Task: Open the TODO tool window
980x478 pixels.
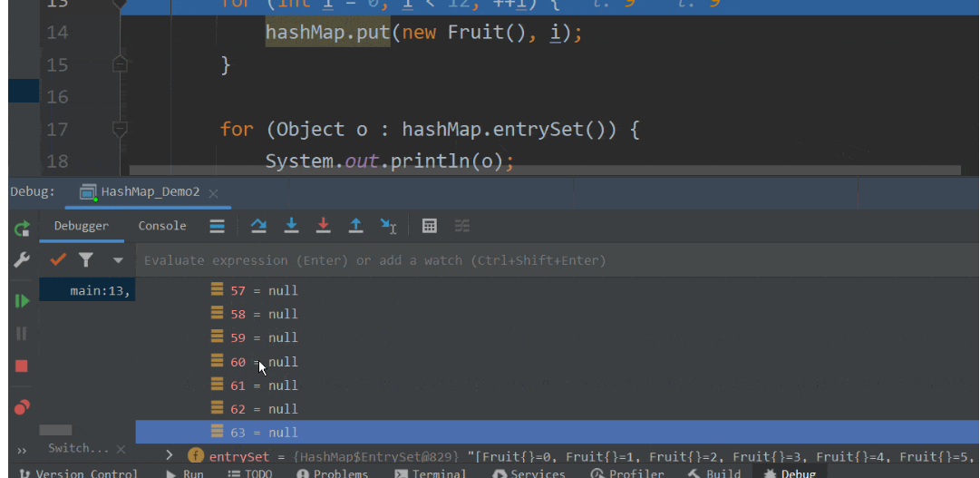Action: [250, 473]
